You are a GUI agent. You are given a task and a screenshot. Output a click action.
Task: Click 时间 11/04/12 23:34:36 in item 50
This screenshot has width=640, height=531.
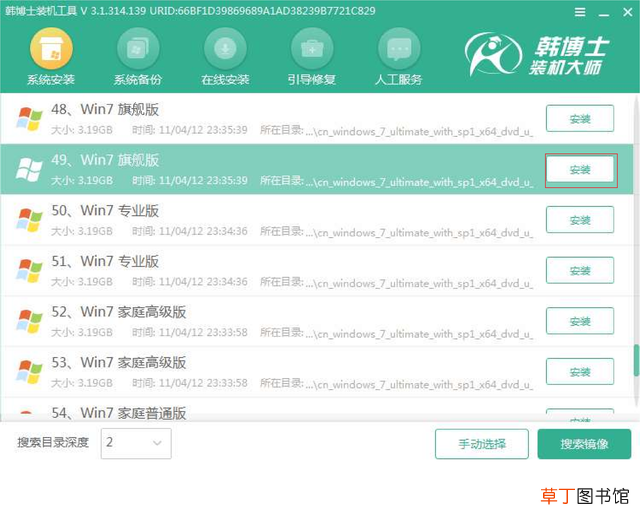(x=190, y=231)
